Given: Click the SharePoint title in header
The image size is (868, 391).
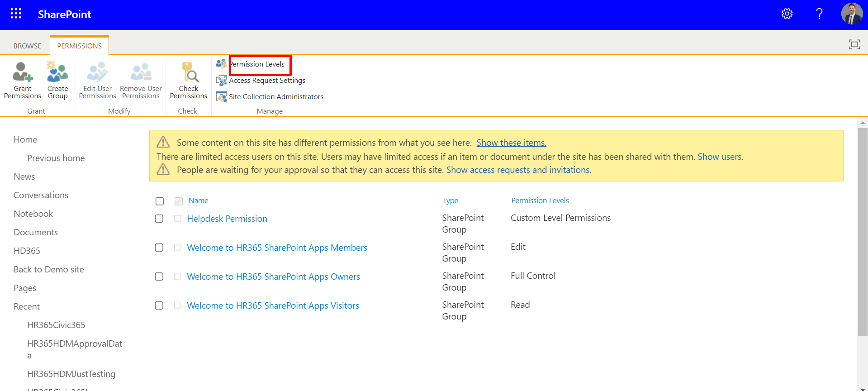Looking at the screenshot, I should [x=65, y=14].
